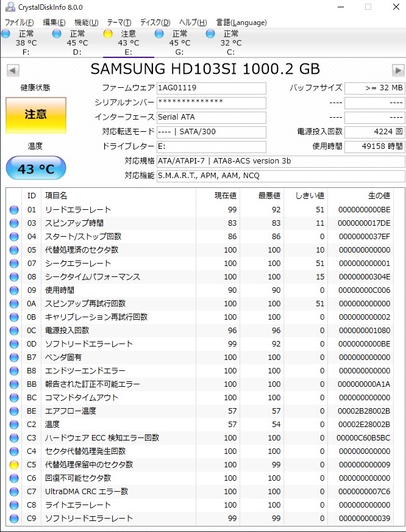The width and height of the screenshot is (406, 532).
Task: Click the ATA8-ACS version 3b field
Action: coord(280,161)
